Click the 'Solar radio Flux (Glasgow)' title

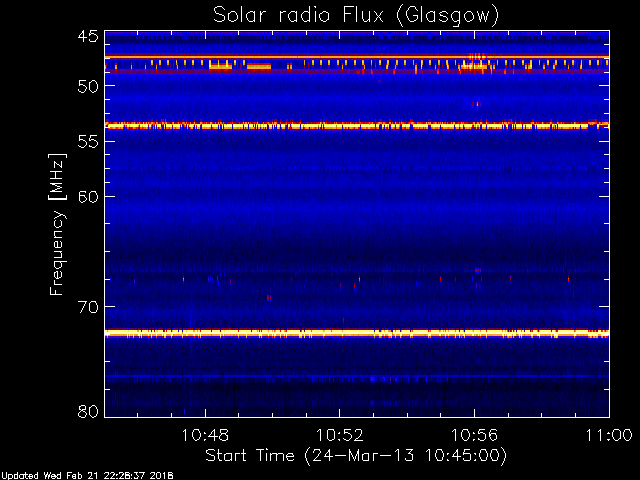click(356, 16)
